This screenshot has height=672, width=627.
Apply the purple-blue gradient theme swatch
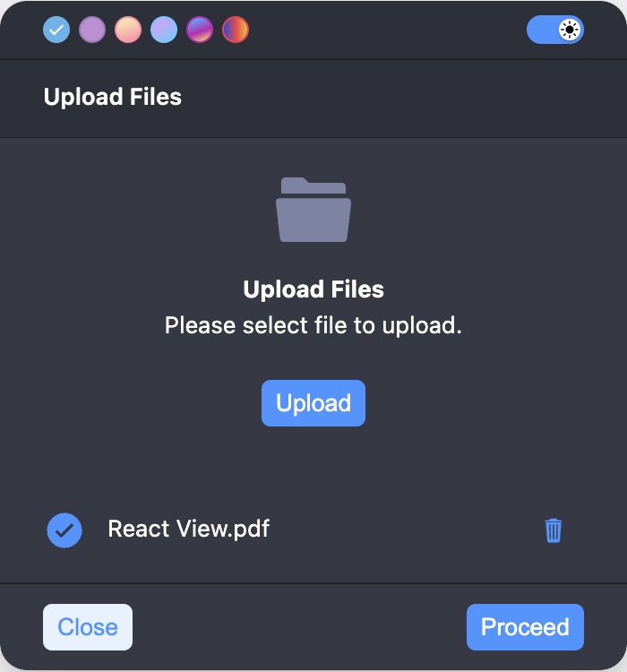pyautogui.click(x=200, y=30)
